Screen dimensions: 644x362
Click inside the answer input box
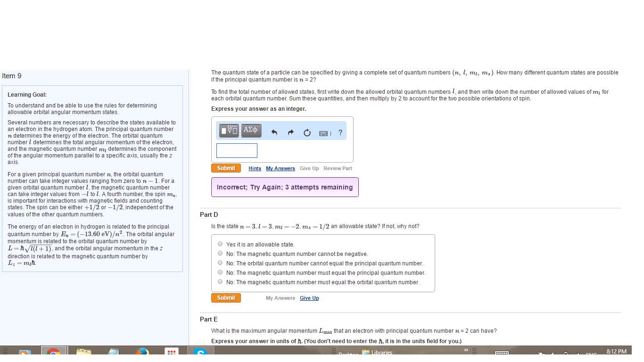[x=236, y=150]
